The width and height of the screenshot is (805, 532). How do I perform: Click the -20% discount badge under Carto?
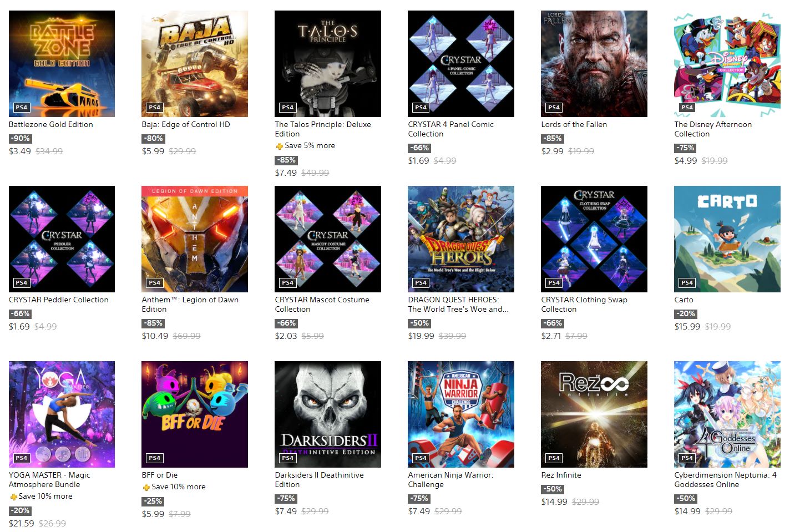coord(686,314)
